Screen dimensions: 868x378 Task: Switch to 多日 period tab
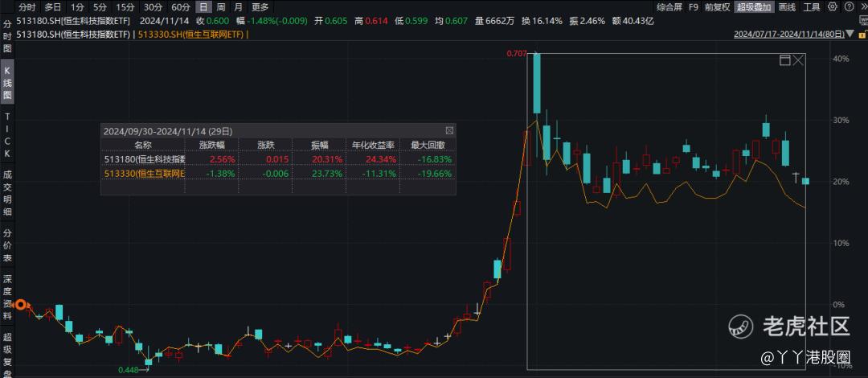(53, 7)
